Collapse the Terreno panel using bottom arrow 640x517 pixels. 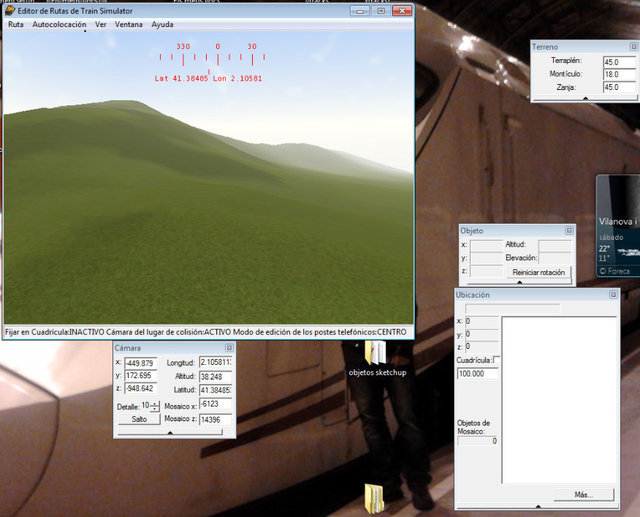[585, 100]
